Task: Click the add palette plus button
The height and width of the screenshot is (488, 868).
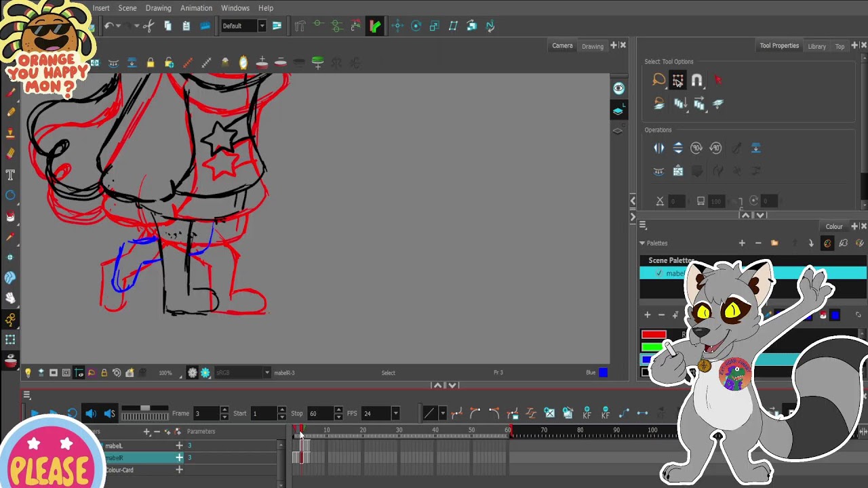Action: [x=742, y=243]
